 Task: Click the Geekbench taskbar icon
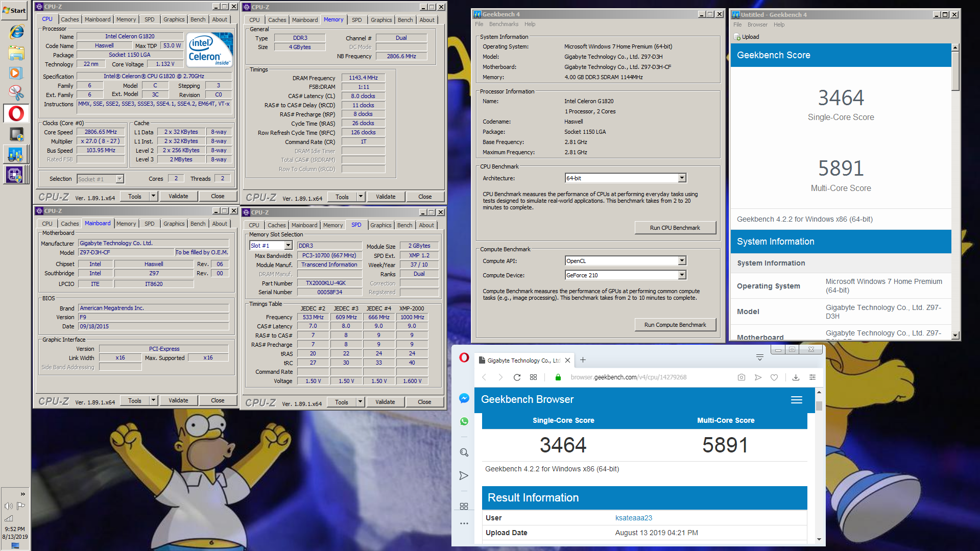click(x=16, y=154)
